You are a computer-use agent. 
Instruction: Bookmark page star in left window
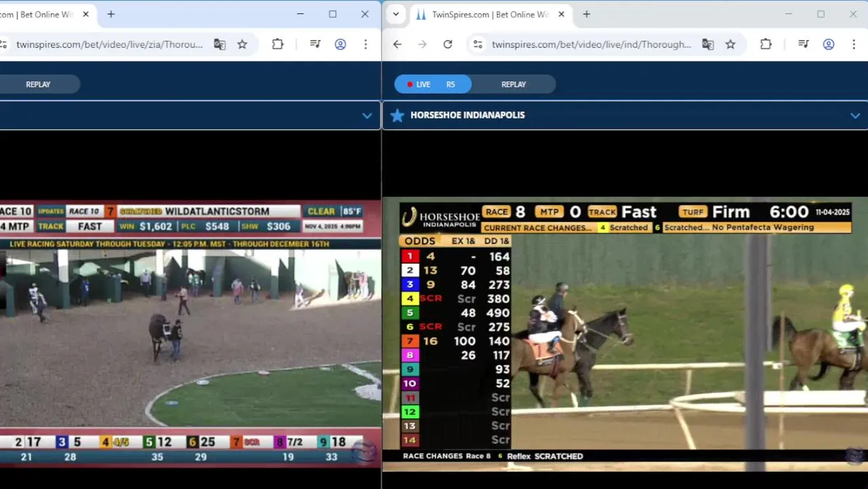pyautogui.click(x=242, y=44)
